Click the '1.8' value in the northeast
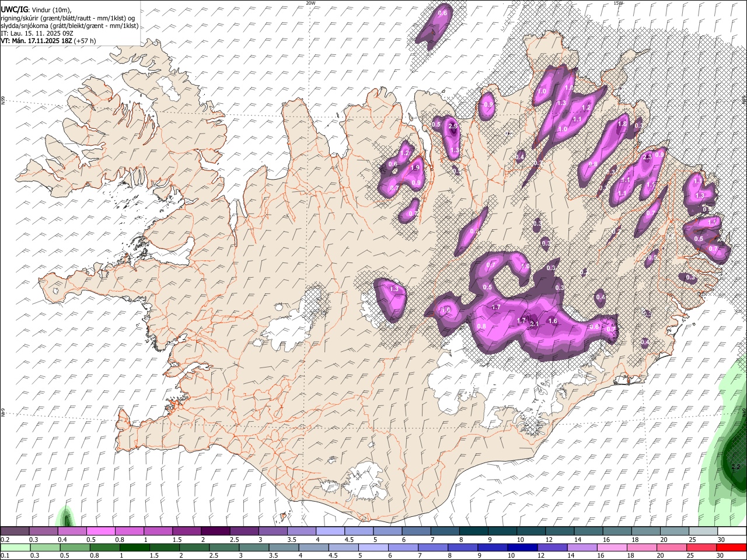This screenshot has width=747, height=560. (622, 124)
